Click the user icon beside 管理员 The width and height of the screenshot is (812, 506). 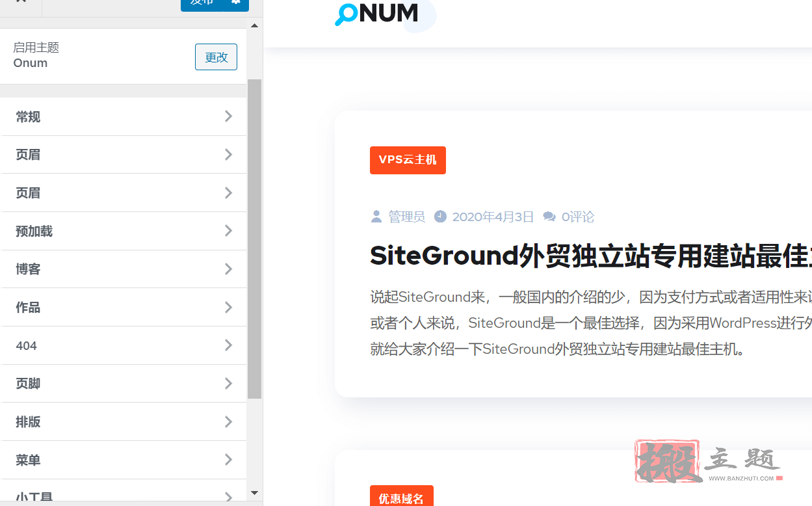[x=376, y=217]
